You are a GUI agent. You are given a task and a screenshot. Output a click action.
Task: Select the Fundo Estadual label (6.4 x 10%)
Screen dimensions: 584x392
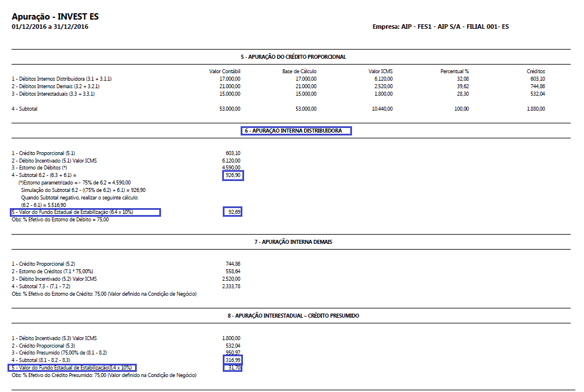85,213
